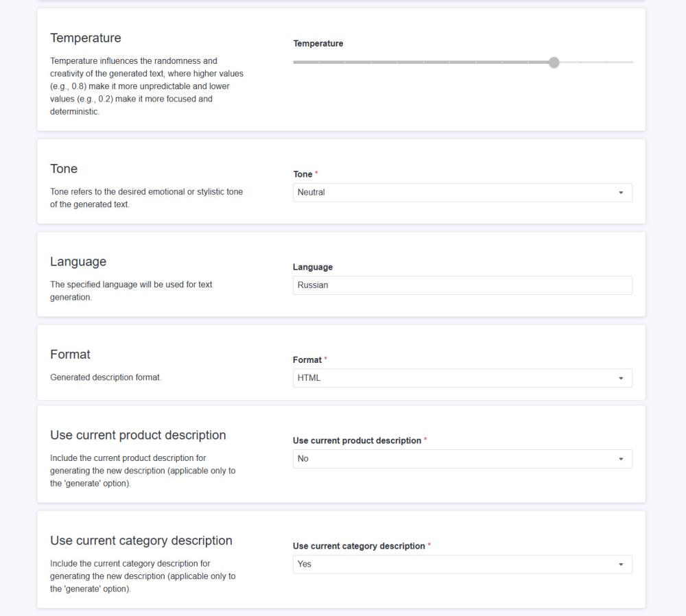Click the Neutral value in the Tone select

pyautogui.click(x=312, y=192)
